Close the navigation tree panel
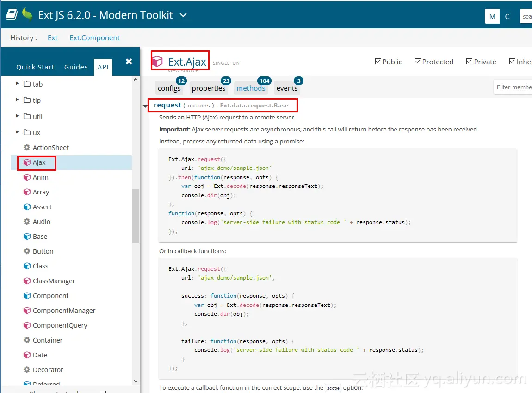The image size is (532, 393). click(x=129, y=62)
